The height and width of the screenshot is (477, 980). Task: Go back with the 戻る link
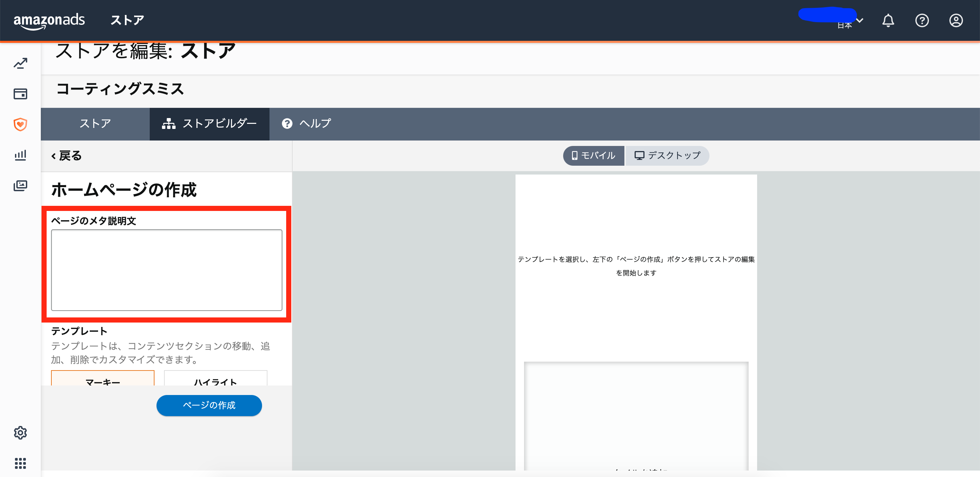click(67, 156)
